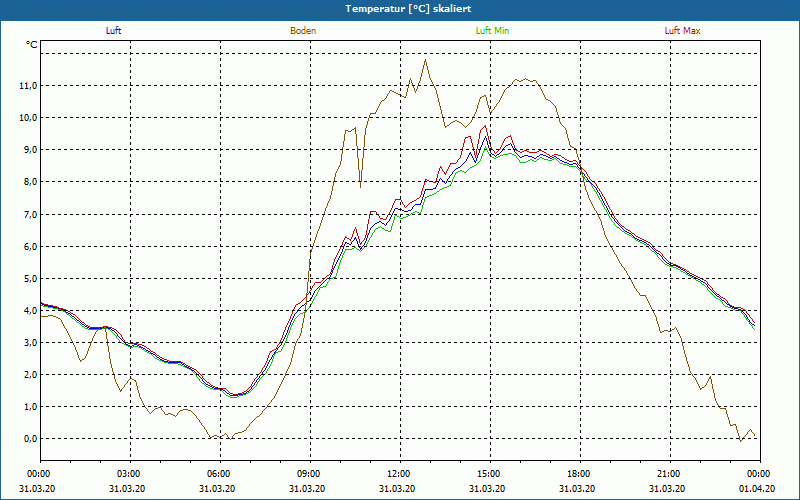Click the 06:00 time axis label
This screenshot has height=500, width=800.
pyautogui.click(x=218, y=474)
